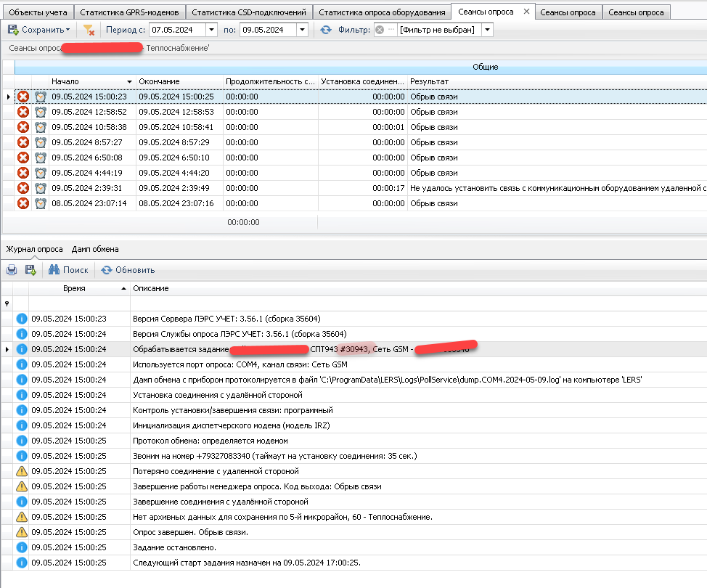This screenshot has width=707, height=588.
Task: Click error icon for session 09.05.2024 15:00:23
Action: [x=23, y=97]
